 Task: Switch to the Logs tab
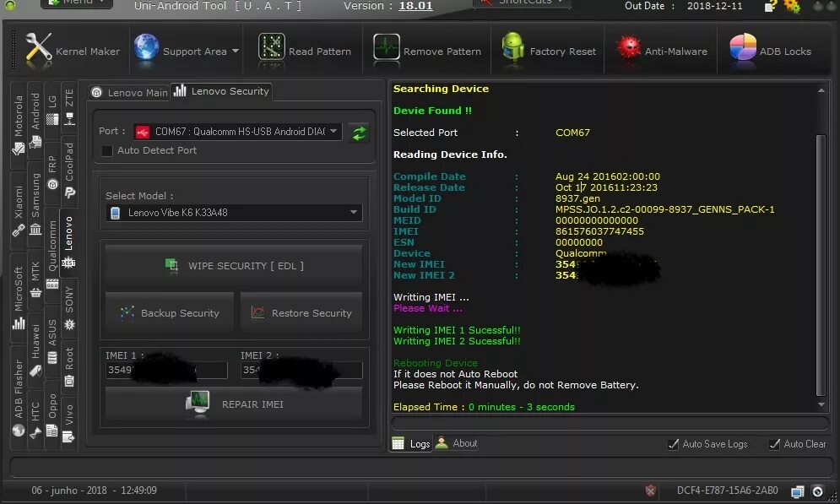click(411, 443)
